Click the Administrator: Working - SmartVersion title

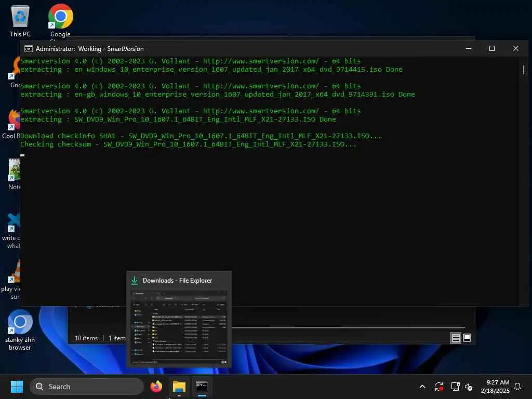tap(89, 49)
